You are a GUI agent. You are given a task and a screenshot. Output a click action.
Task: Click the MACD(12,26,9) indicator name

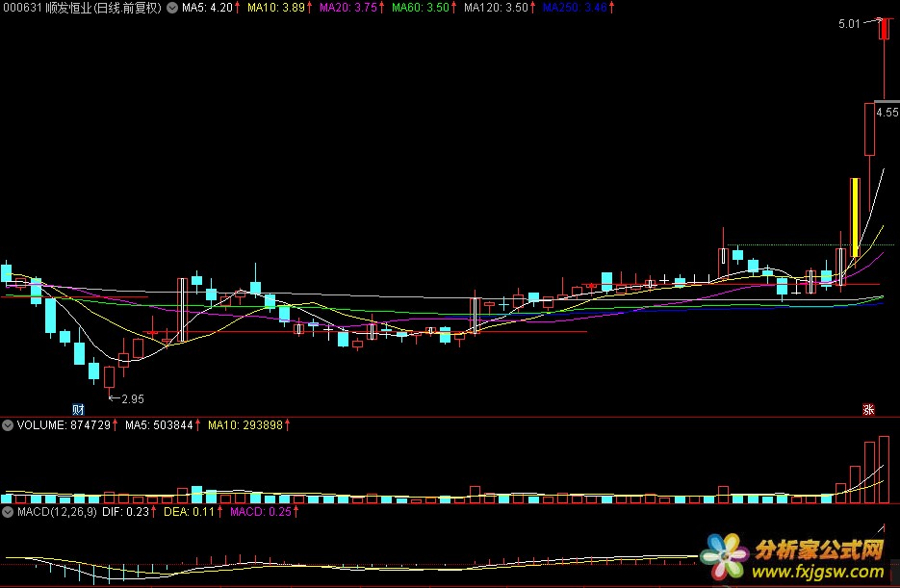(57, 512)
